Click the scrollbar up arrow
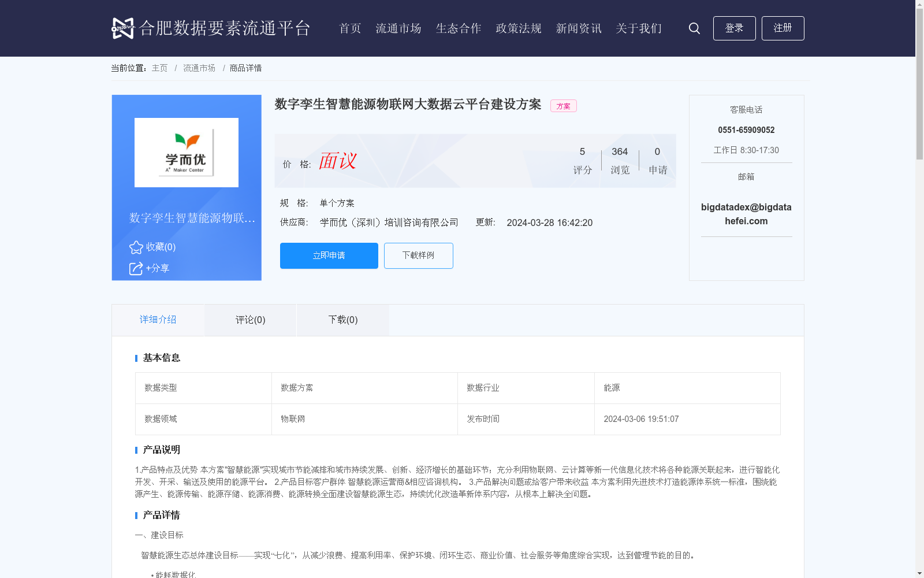Screen dimensions: 924x578 (x=919, y=4)
